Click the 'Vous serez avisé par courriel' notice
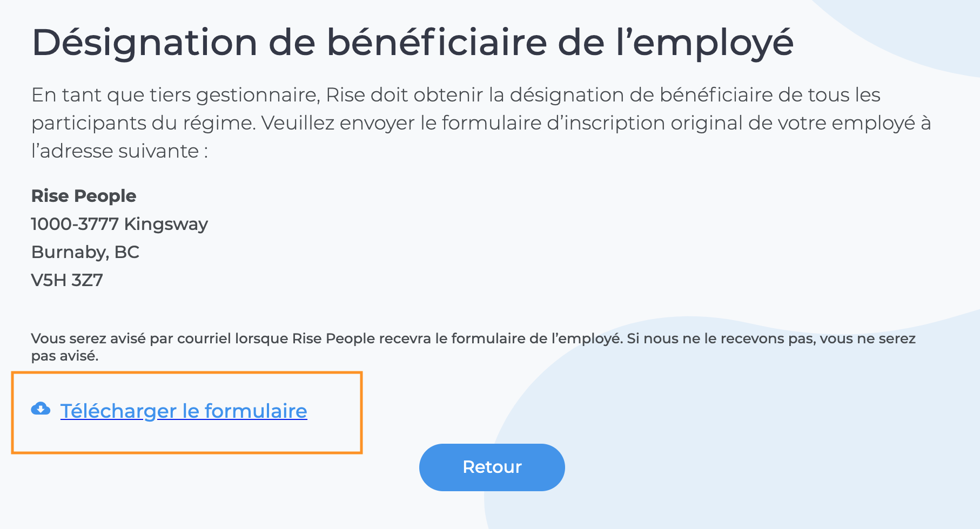Viewport: 980px width, 529px height. coord(473,347)
